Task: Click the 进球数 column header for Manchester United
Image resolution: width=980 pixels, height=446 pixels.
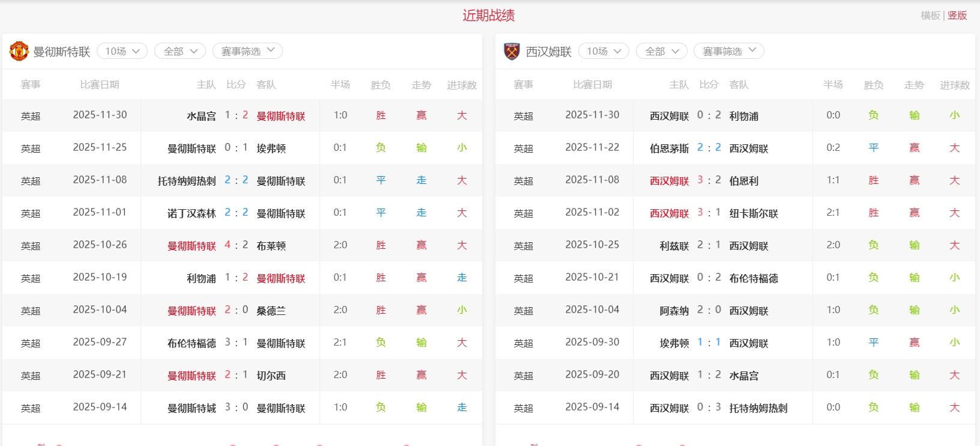Action: point(461,85)
